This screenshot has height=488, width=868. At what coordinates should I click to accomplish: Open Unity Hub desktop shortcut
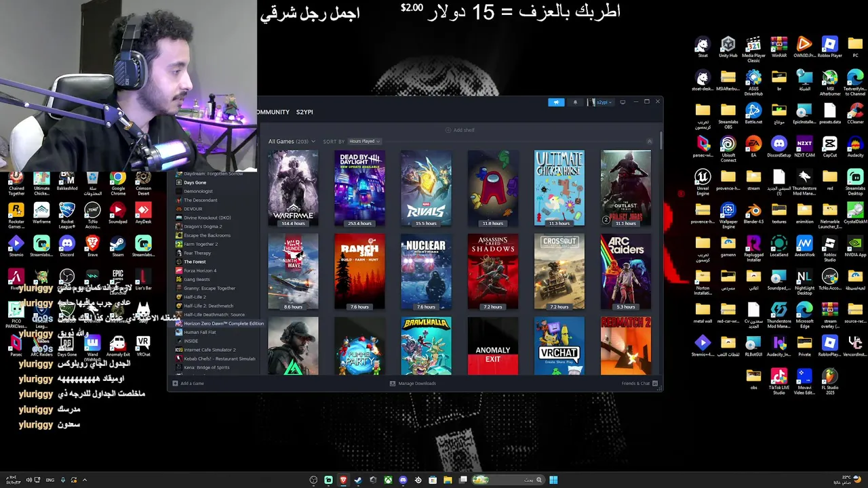pos(728,47)
